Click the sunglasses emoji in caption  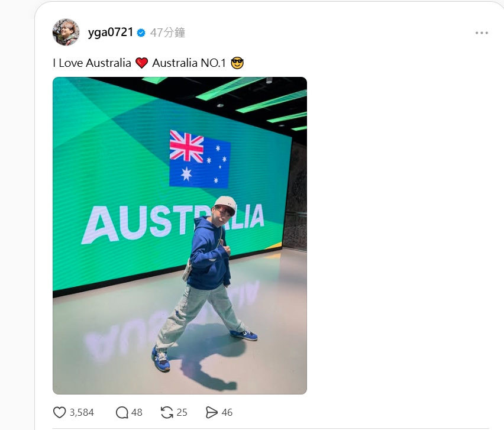click(x=237, y=63)
